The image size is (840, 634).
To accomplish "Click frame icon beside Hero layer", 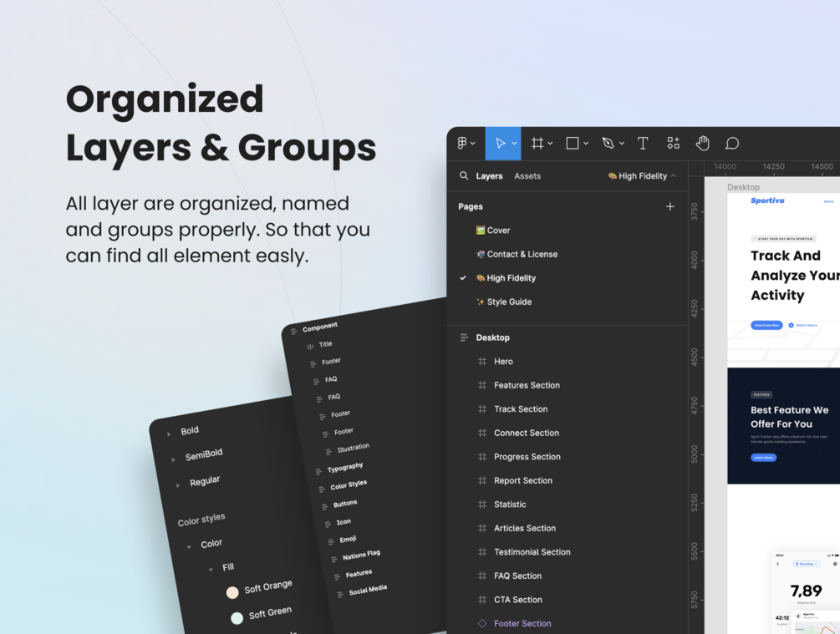I will click(x=482, y=362).
